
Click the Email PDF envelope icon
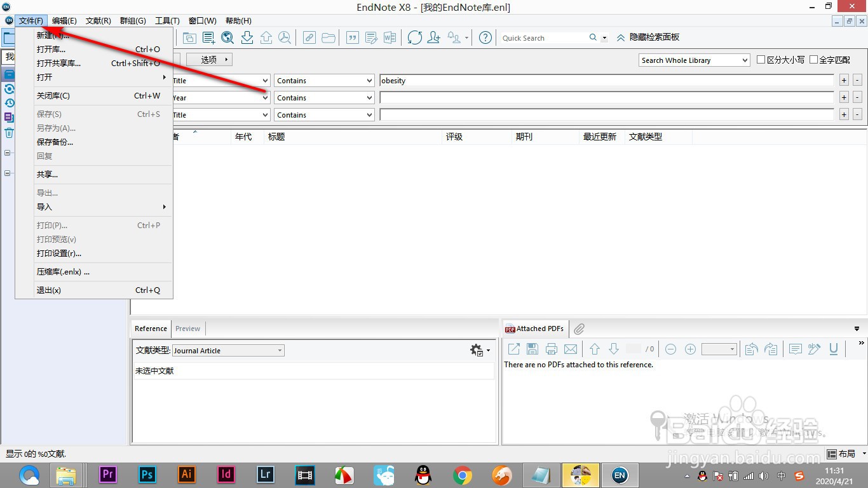[x=571, y=349]
